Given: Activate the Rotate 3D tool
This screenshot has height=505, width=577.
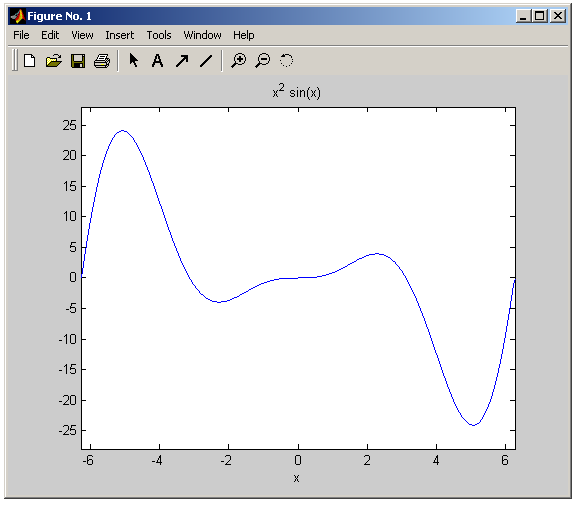Looking at the screenshot, I should tap(286, 60).
